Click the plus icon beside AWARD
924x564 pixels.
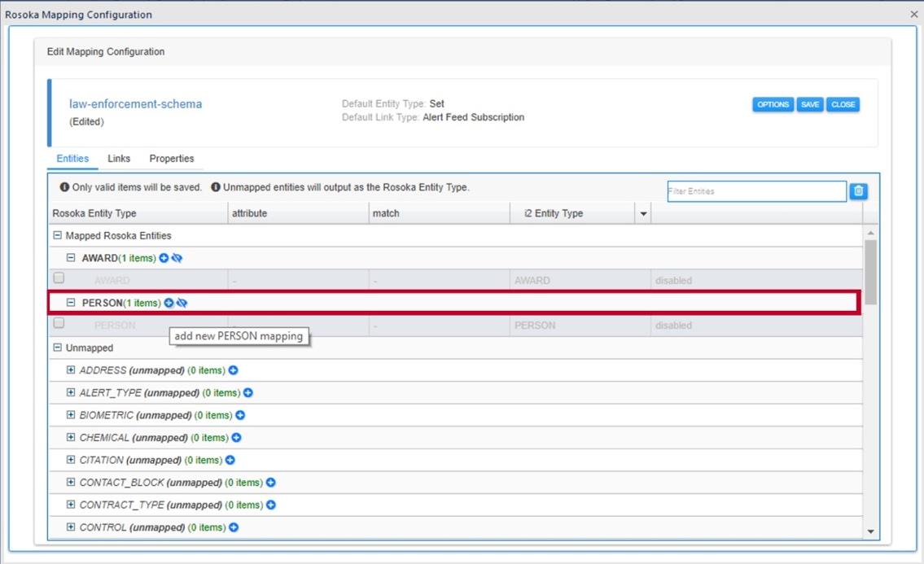(x=164, y=258)
